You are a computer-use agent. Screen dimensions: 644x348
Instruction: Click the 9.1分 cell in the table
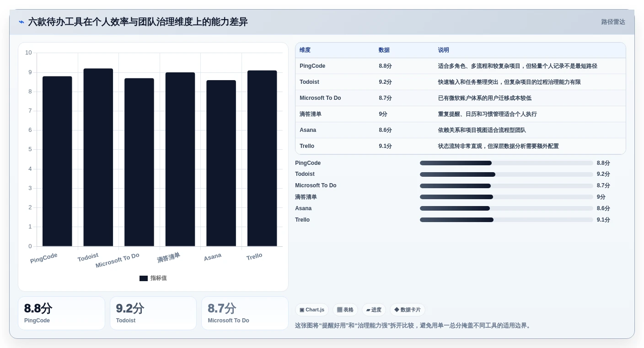(385, 146)
